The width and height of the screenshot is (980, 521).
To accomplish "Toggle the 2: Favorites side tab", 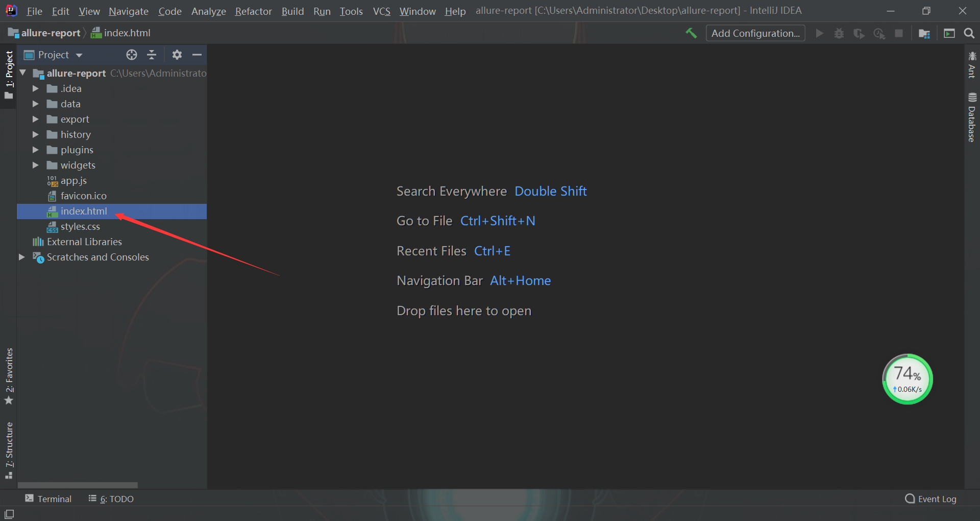I will (x=9, y=376).
